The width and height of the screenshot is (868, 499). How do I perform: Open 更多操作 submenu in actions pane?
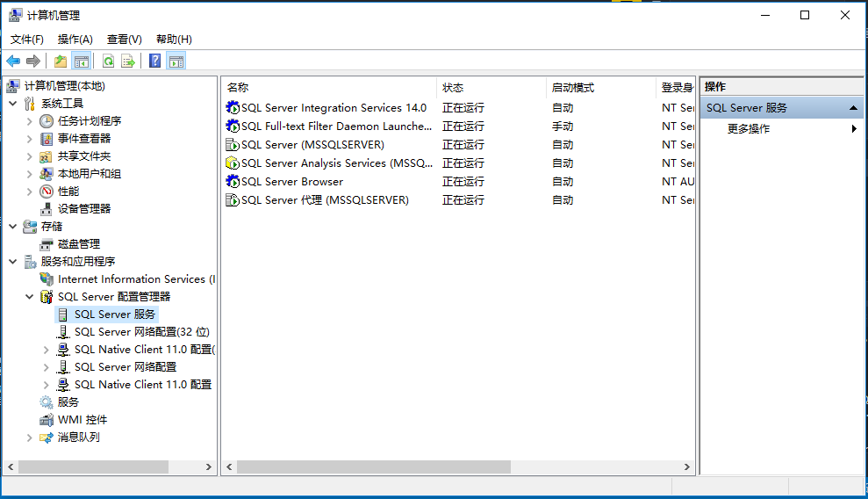(781, 128)
